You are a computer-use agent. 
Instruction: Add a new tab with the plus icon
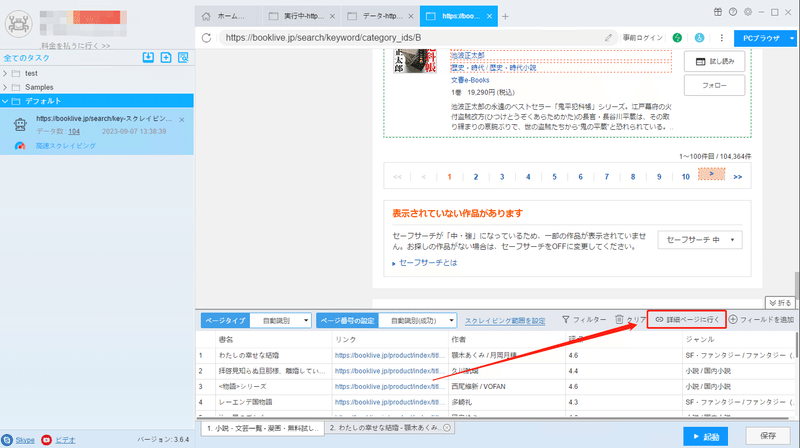(505, 16)
